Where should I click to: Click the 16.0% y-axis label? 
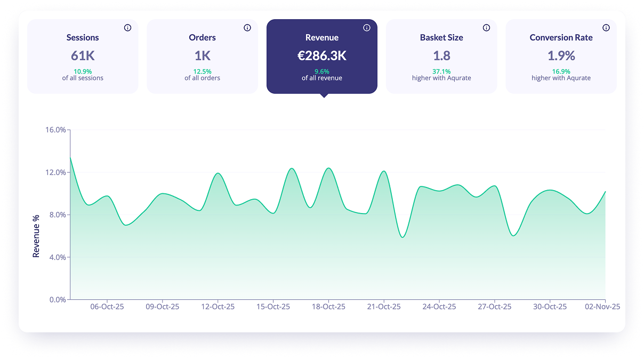(55, 130)
